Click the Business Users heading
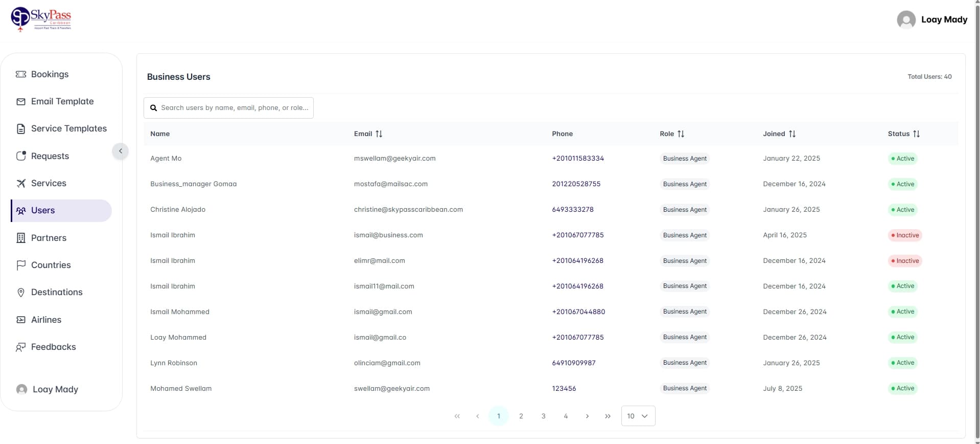The width and height of the screenshot is (980, 444). pyautogui.click(x=179, y=77)
